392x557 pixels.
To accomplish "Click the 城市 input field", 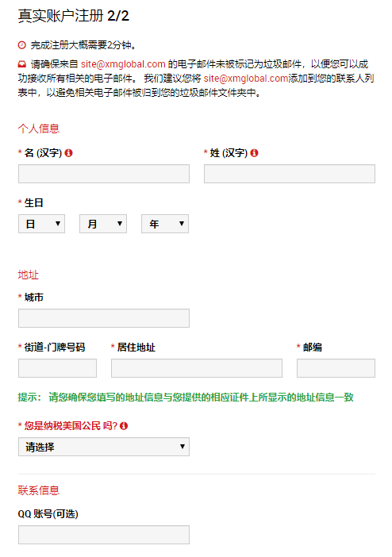I will (104, 318).
